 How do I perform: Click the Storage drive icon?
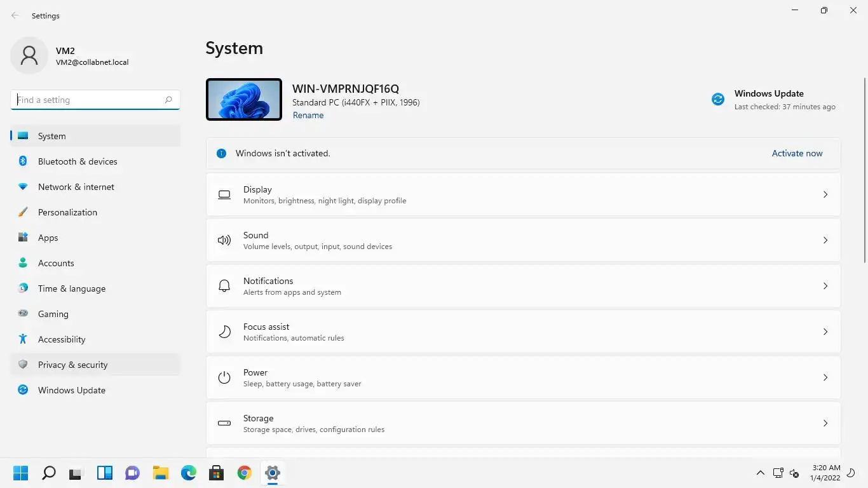pos(224,423)
